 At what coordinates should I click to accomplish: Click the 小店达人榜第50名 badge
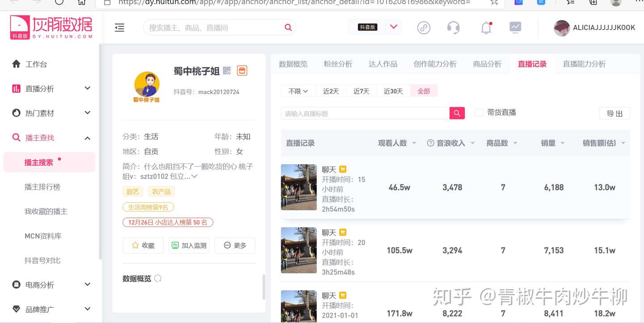168,222
